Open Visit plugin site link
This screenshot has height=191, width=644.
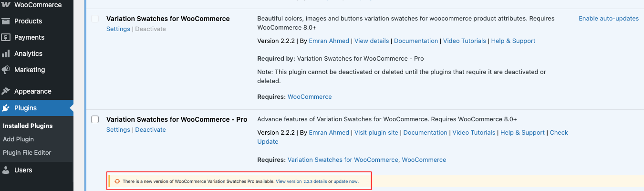pos(376,133)
